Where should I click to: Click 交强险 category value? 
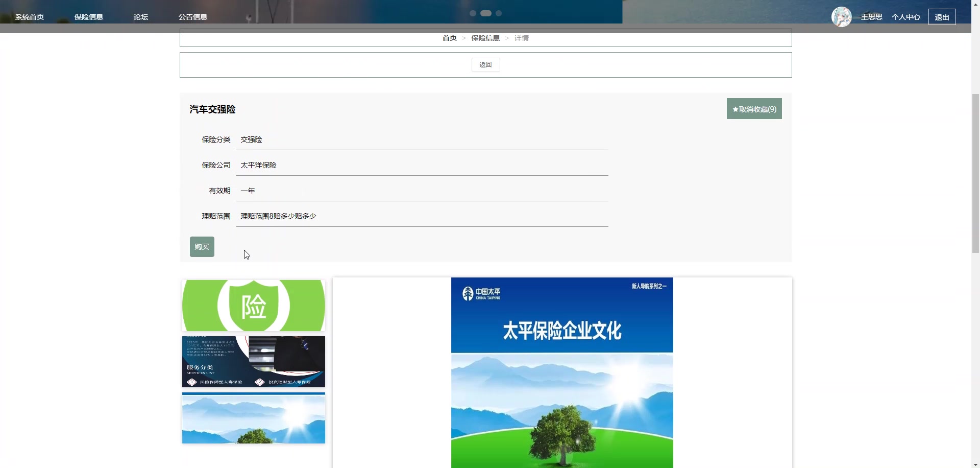pyautogui.click(x=251, y=139)
